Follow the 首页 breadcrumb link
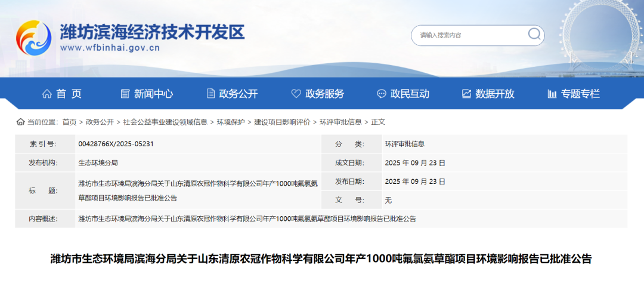 tap(69, 122)
